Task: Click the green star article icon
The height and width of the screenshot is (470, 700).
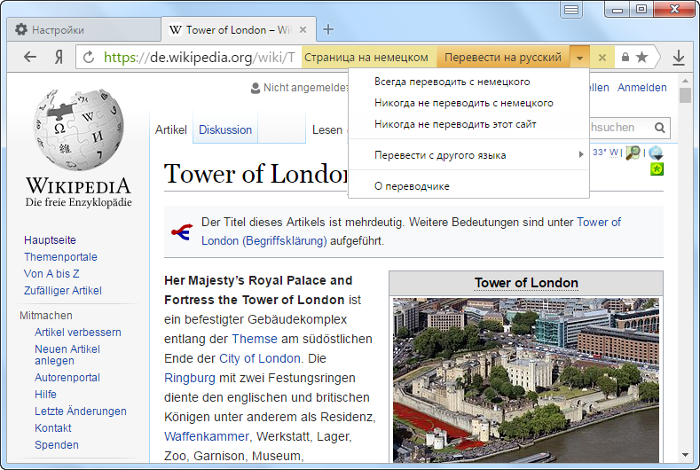Action: (657, 169)
